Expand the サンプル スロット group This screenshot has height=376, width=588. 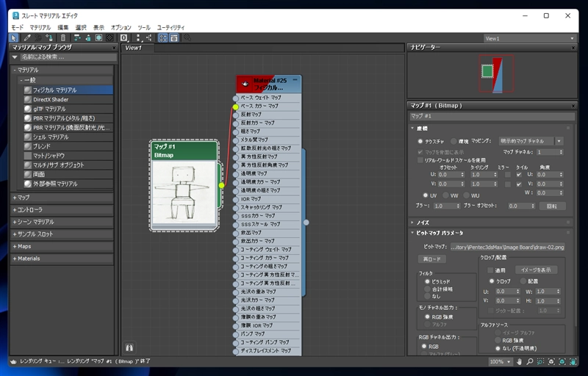[62, 234]
